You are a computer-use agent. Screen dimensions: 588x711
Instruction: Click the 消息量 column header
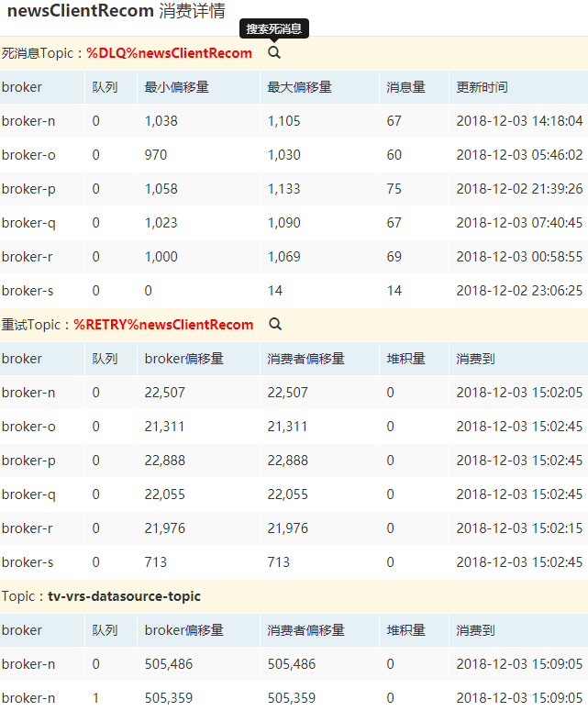click(x=405, y=87)
